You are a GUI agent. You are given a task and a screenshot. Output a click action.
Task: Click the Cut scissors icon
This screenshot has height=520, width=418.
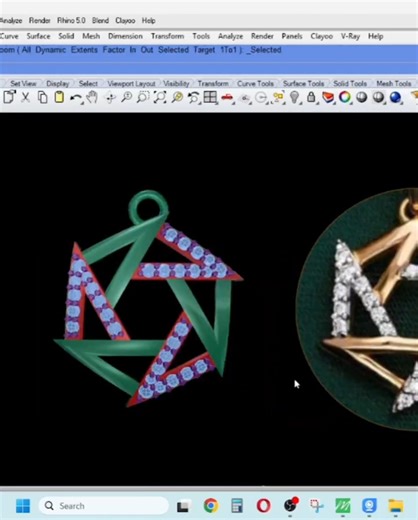(x=25, y=97)
